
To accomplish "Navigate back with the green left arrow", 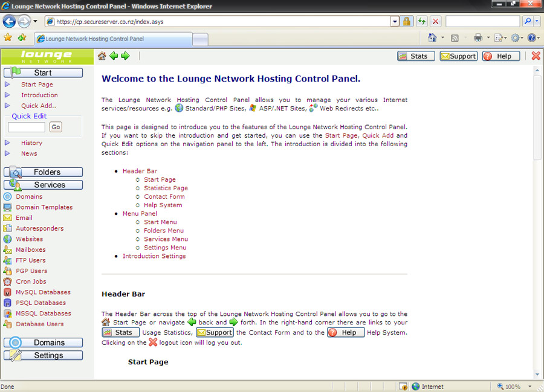I will [114, 56].
